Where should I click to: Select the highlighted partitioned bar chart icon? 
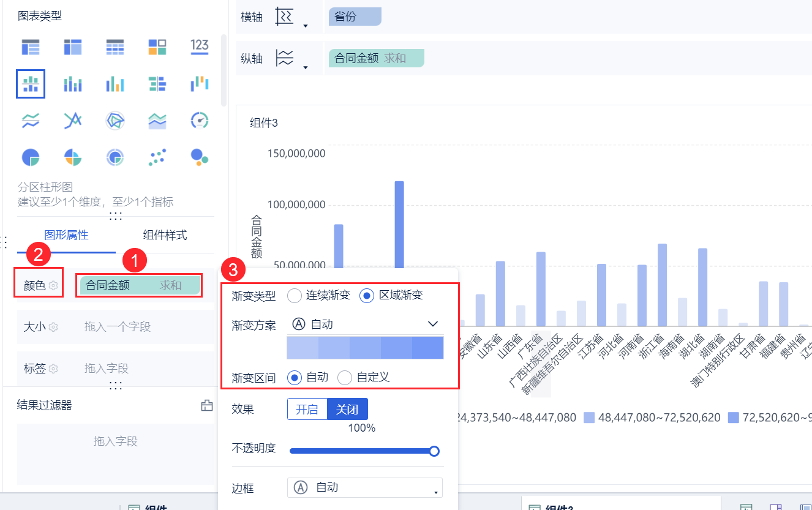[31, 83]
